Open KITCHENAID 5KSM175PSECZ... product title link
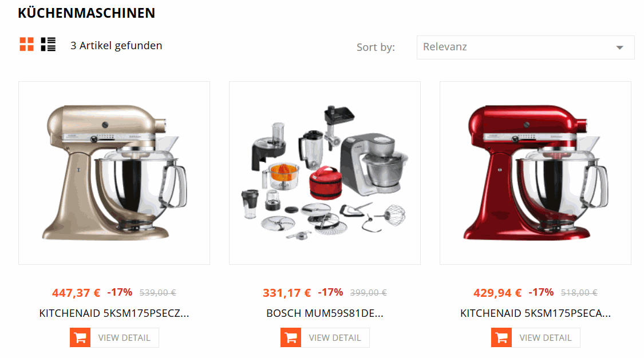The image size is (644, 358). 114,313
